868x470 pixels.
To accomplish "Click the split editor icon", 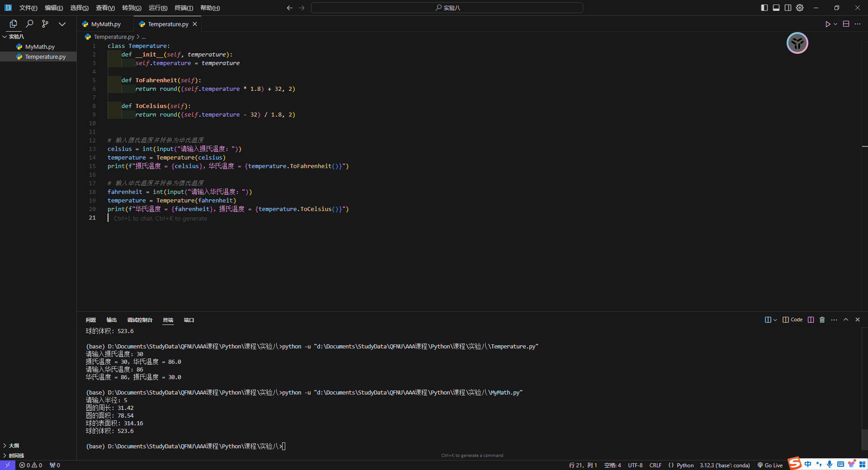I will pyautogui.click(x=846, y=24).
